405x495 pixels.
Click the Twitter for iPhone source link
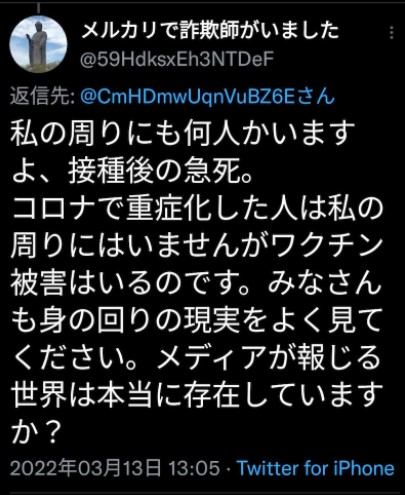click(x=315, y=468)
